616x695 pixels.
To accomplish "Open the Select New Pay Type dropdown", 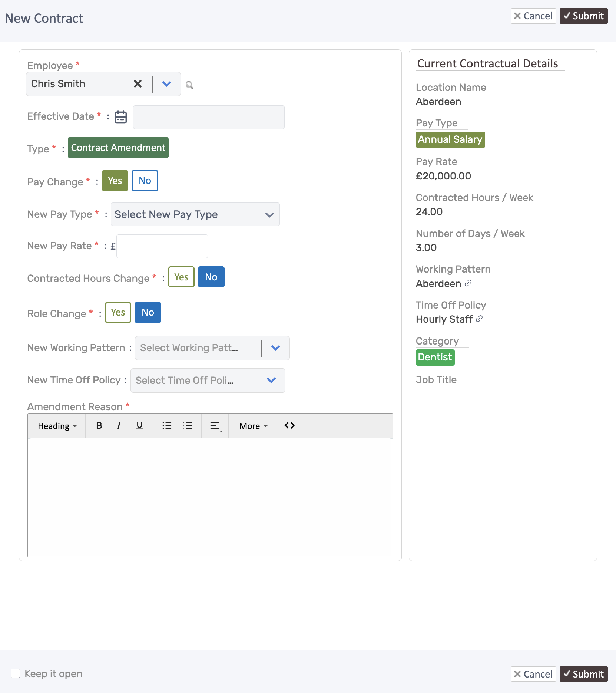I will tap(269, 214).
